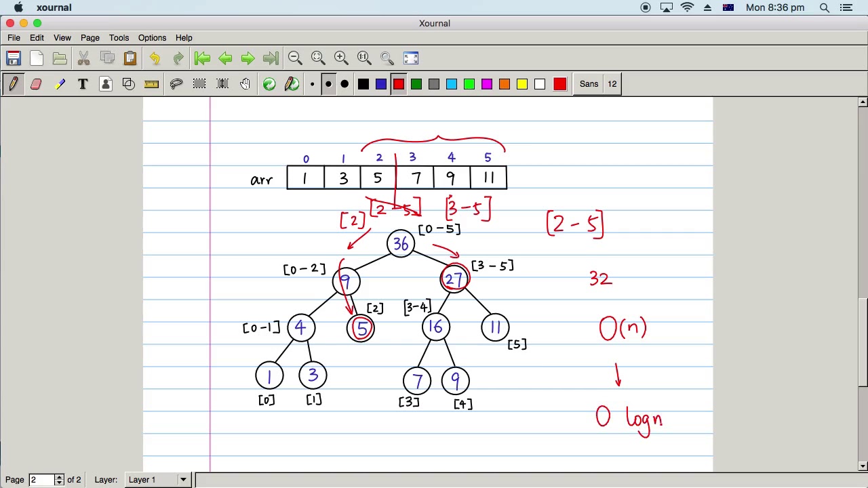Click the Default tool green arrow icon
This screenshot has height=488, width=868.
[x=269, y=84]
